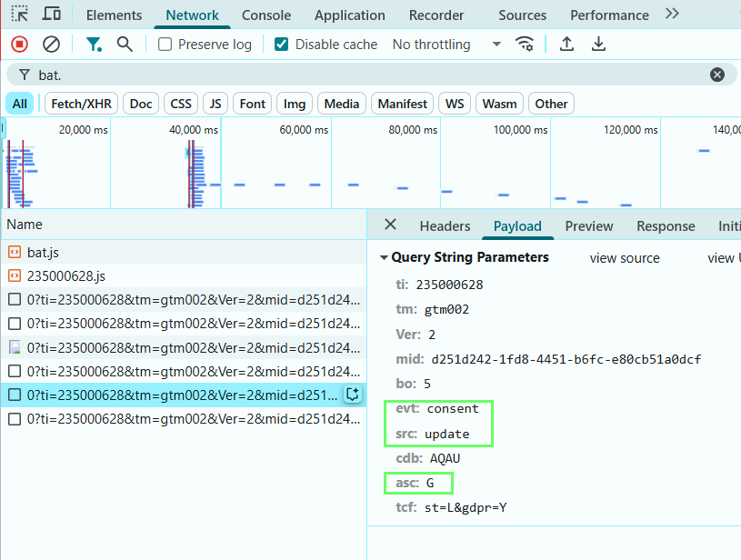Filter requests by Wasm type
Screen dimensions: 741x560
tap(499, 104)
